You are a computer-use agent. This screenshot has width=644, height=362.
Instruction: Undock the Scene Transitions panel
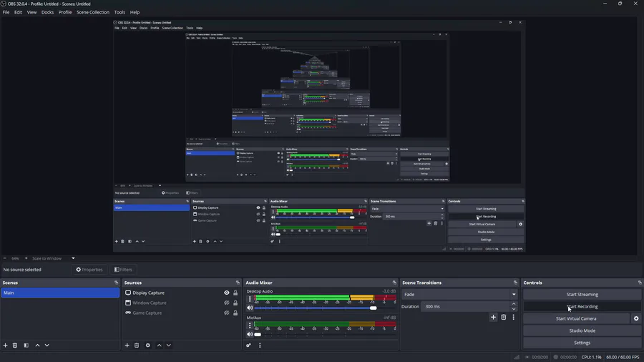pyautogui.click(x=515, y=283)
